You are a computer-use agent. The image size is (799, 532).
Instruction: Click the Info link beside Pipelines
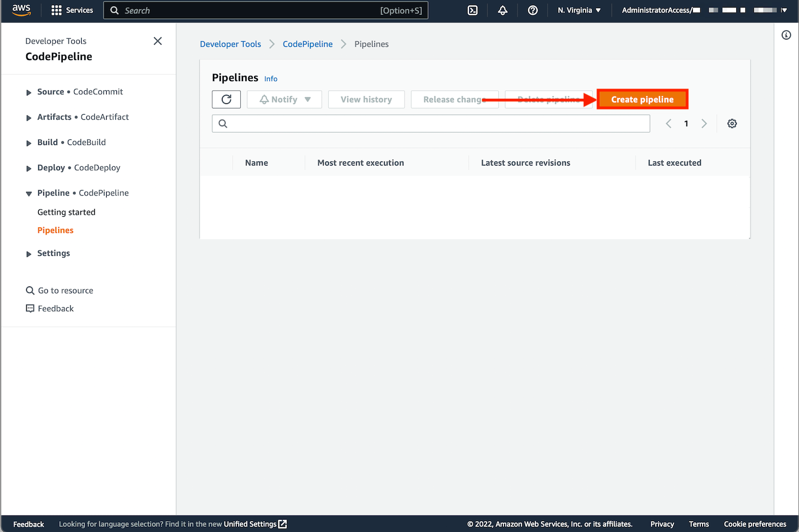tap(271, 78)
